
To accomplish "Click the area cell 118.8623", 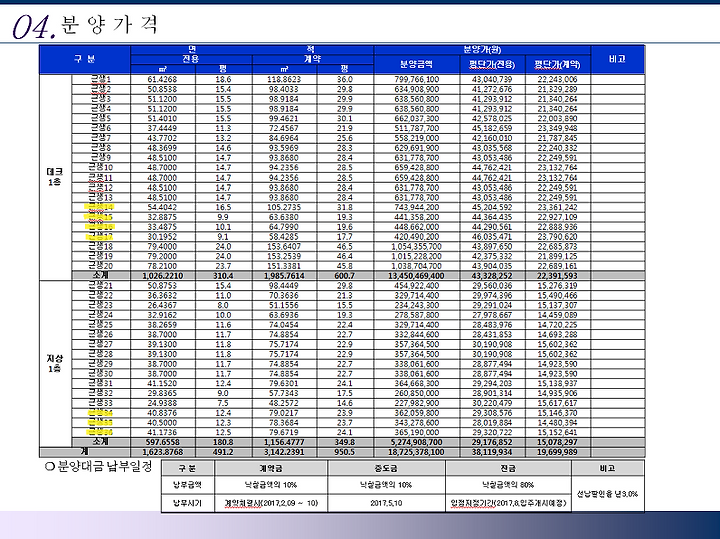I will pos(284,79).
